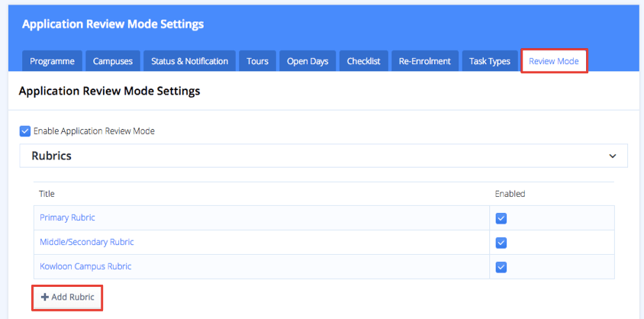Open the Middle/Secondary Rubric link
Viewport: 644px width, 319px height.
tap(86, 242)
